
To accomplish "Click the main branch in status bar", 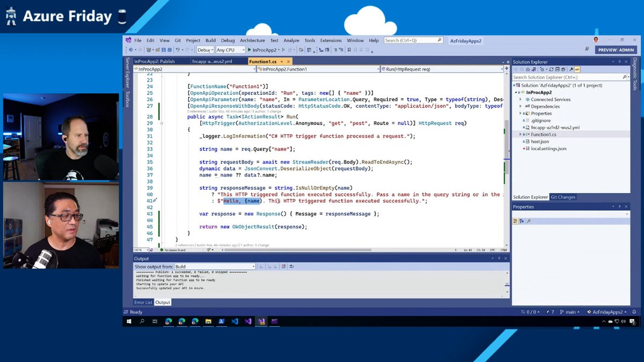I will point(569,312).
